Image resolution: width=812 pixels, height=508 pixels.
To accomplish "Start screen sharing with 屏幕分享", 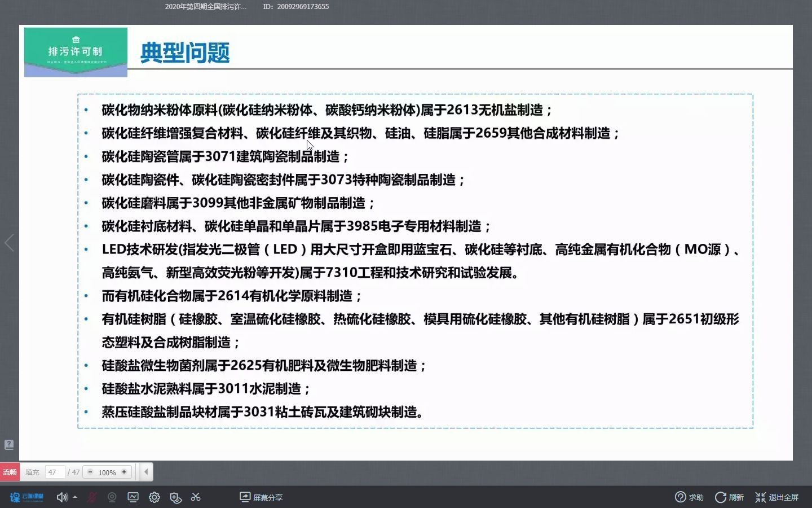I will [261, 497].
